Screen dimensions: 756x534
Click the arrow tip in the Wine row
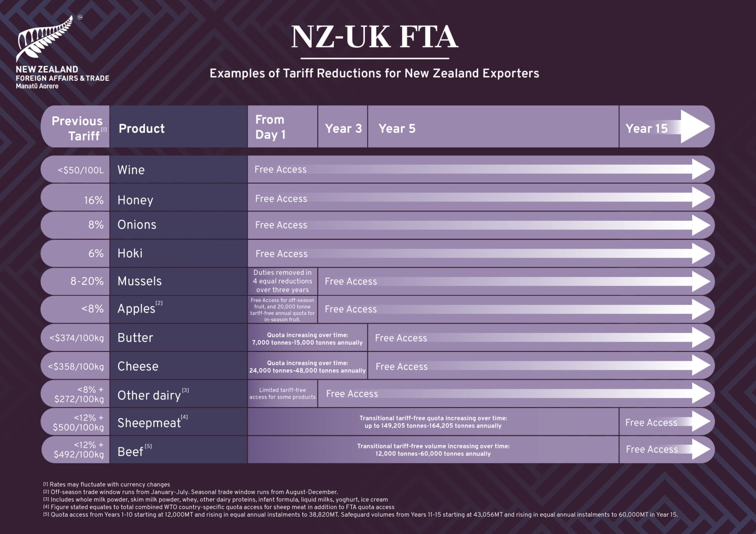click(x=701, y=169)
